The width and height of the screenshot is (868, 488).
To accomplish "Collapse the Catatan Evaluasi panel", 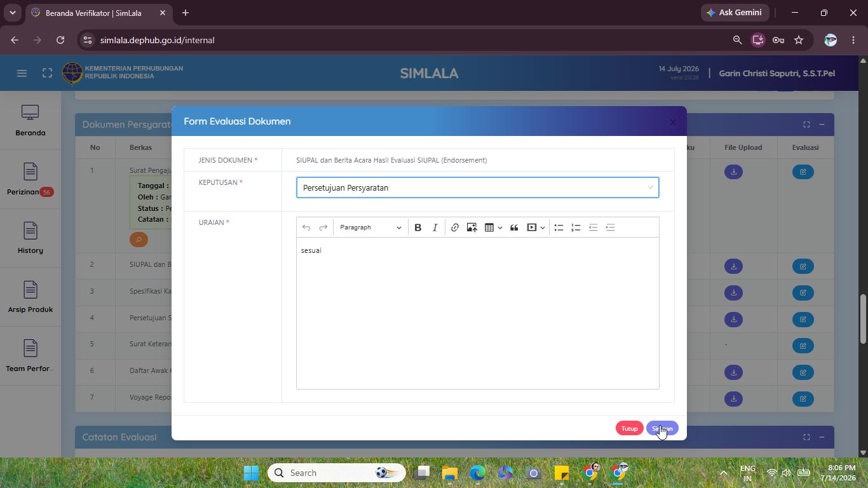I will (822, 437).
